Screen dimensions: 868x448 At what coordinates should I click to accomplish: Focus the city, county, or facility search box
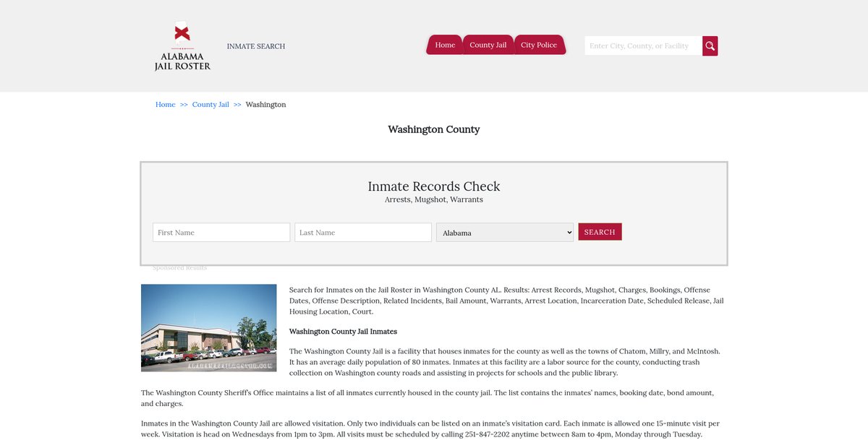tap(642, 46)
